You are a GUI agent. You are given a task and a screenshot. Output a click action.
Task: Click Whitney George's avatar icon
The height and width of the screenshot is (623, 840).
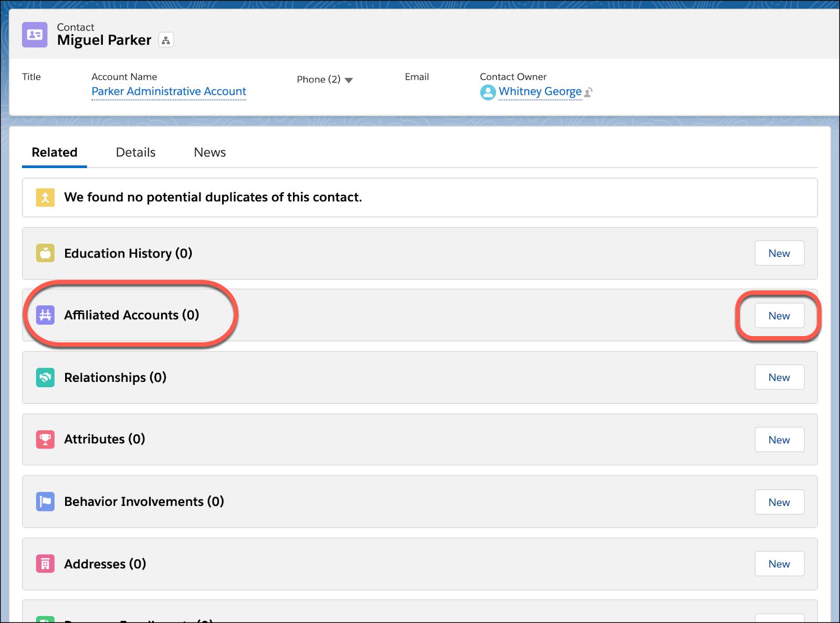pos(488,92)
